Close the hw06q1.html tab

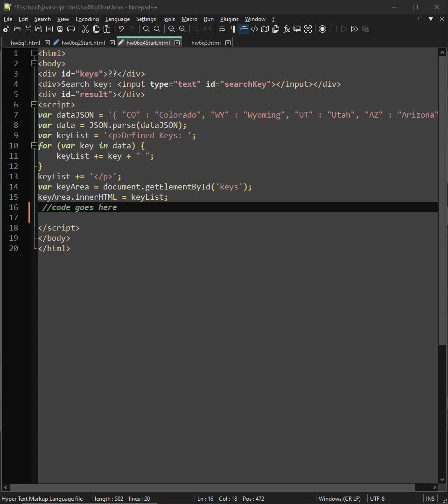[48, 42]
